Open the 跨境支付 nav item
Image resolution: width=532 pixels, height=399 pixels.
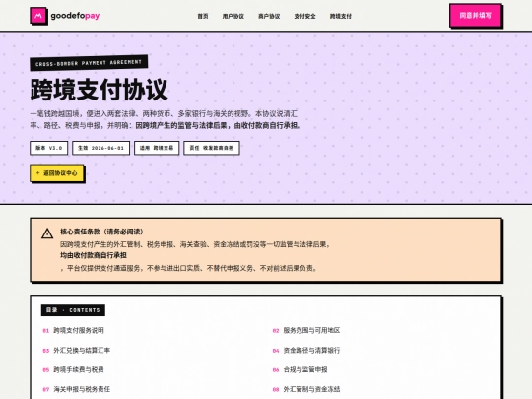[x=341, y=16]
